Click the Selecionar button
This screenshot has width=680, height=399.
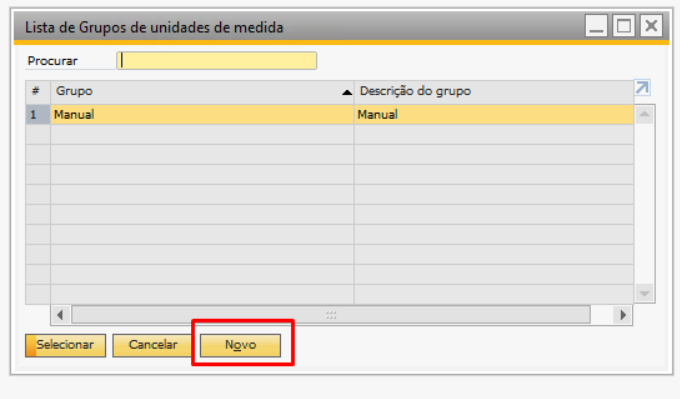[x=65, y=345]
